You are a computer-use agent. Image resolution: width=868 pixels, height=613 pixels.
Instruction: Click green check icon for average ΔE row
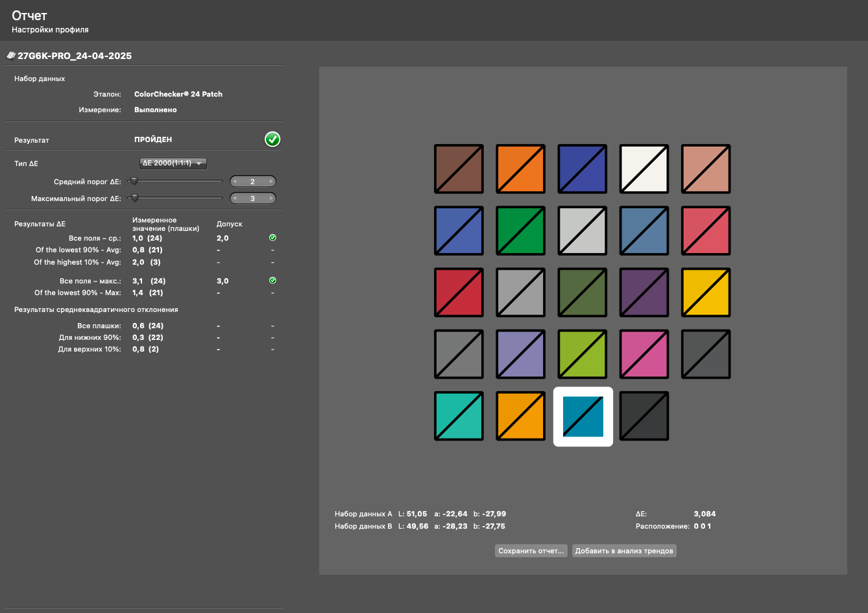(x=272, y=238)
